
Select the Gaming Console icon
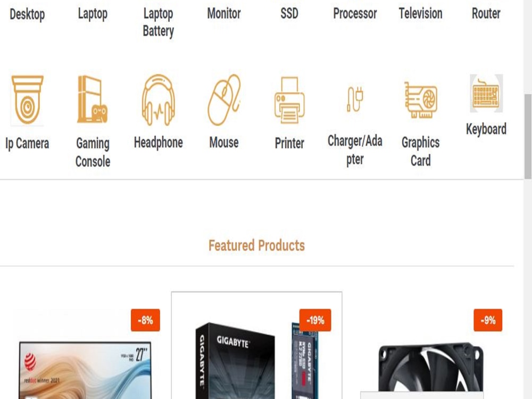tap(93, 99)
